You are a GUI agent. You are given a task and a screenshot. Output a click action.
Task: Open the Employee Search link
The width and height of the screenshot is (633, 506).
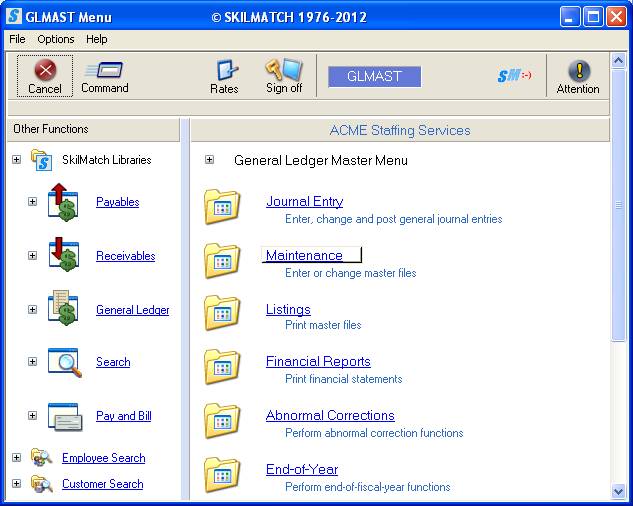pyautogui.click(x=103, y=458)
